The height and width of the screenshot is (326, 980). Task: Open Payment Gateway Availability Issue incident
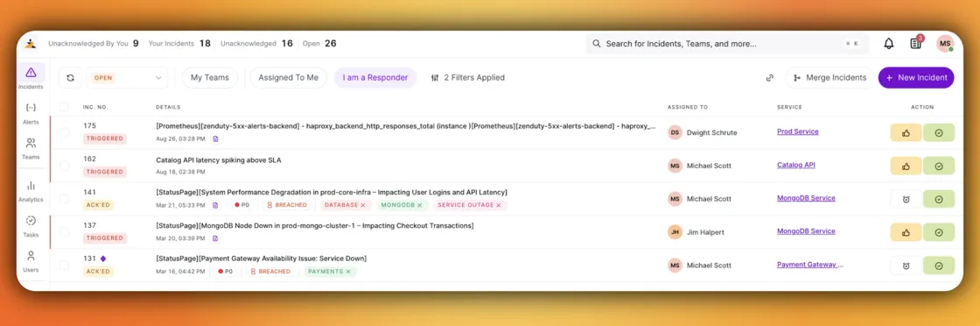pos(261,259)
